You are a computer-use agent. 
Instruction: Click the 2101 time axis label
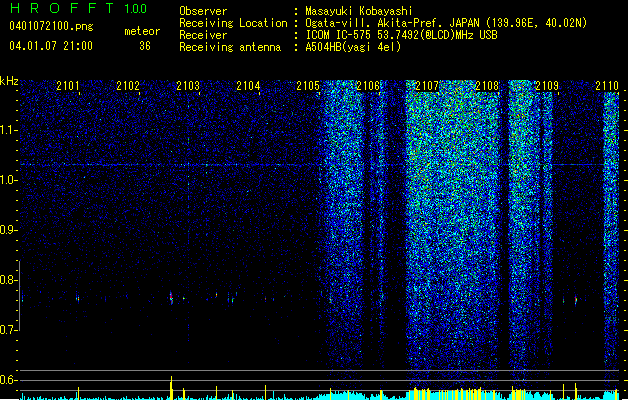[68, 86]
